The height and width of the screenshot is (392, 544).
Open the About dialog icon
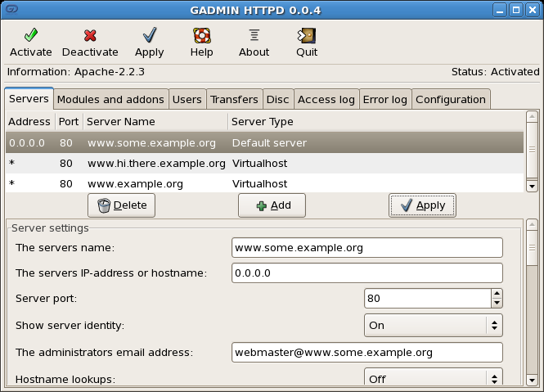254,35
